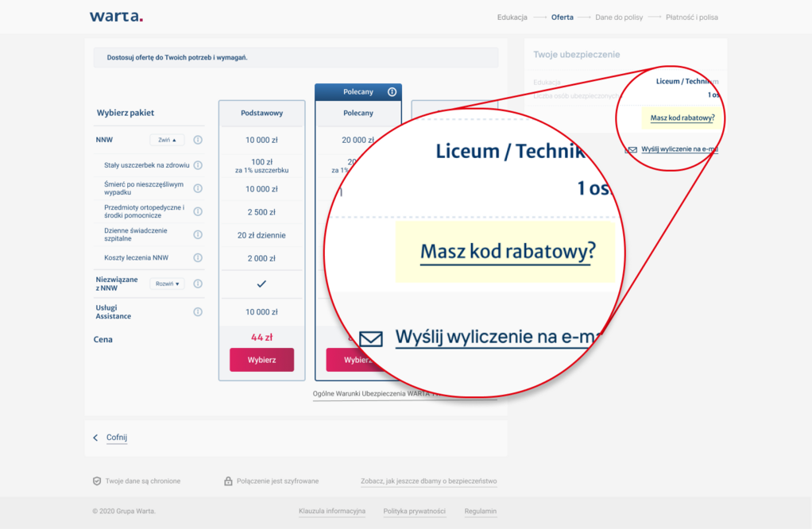Open Regulamin footer link

(x=481, y=511)
